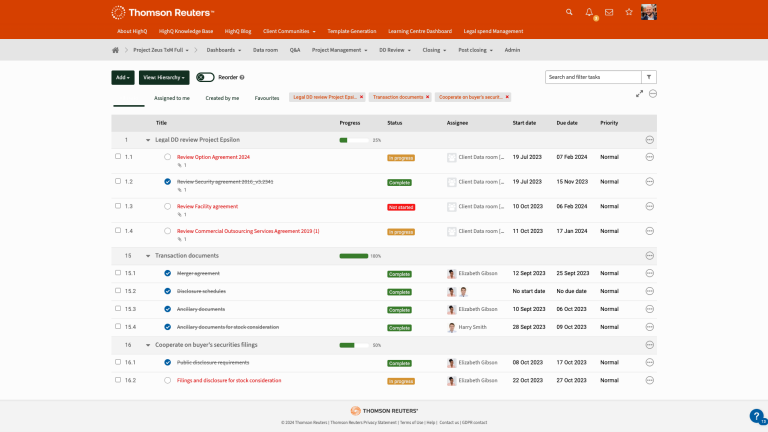The image size is (768, 432).
Task: Open the Add dropdown button
Action: pyautogui.click(x=122, y=77)
